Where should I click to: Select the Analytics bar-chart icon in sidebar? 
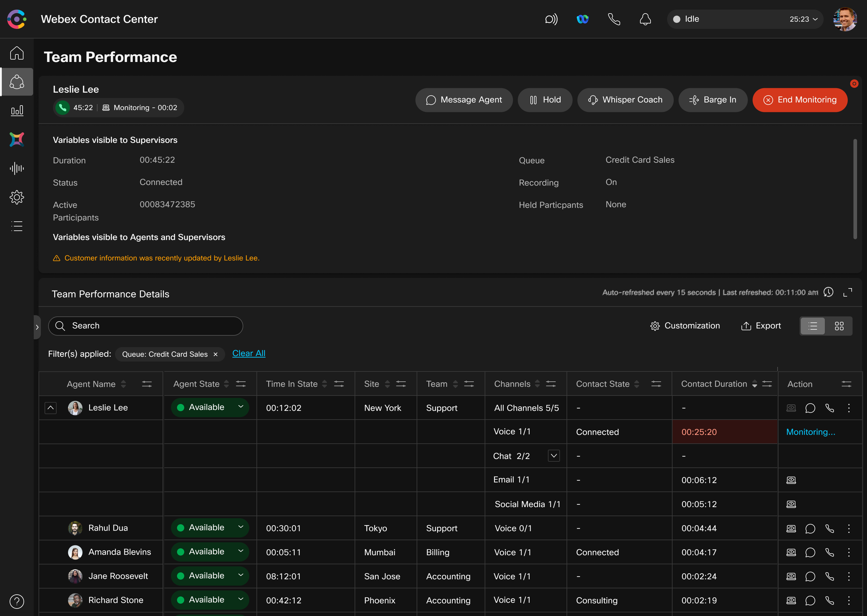pyautogui.click(x=17, y=111)
